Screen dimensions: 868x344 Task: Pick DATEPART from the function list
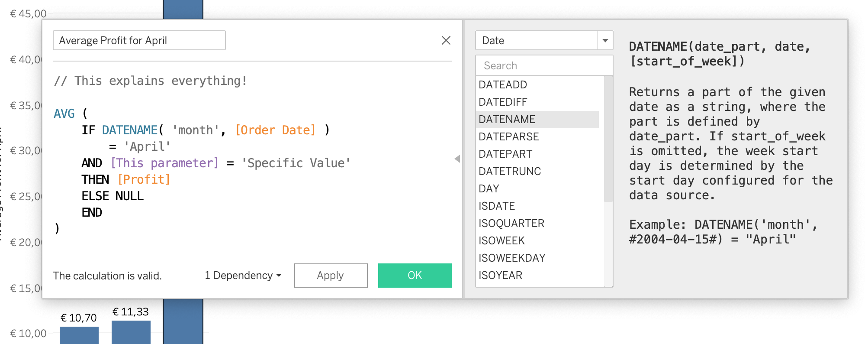click(505, 154)
